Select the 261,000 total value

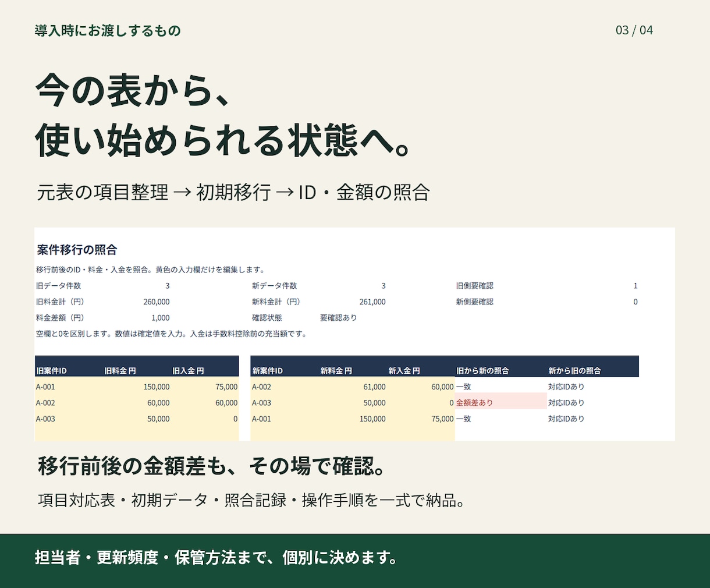point(372,302)
